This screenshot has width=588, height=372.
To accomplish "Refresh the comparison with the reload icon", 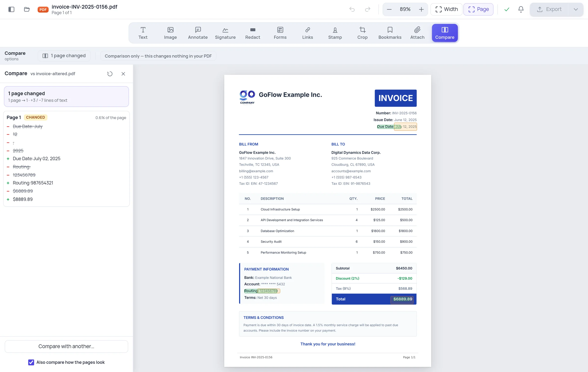I will (110, 74).
